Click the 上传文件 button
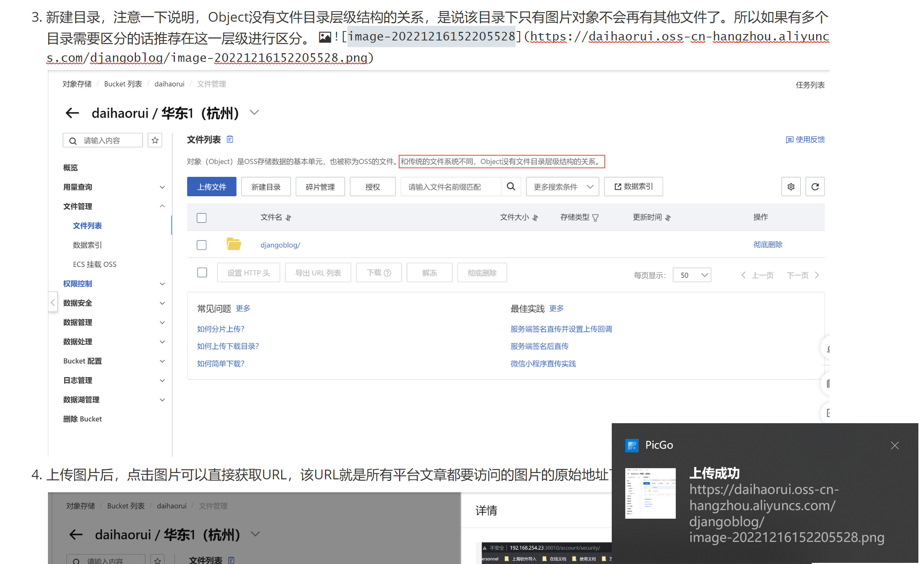The image size is (924, 564). click(x=212, y=188)
